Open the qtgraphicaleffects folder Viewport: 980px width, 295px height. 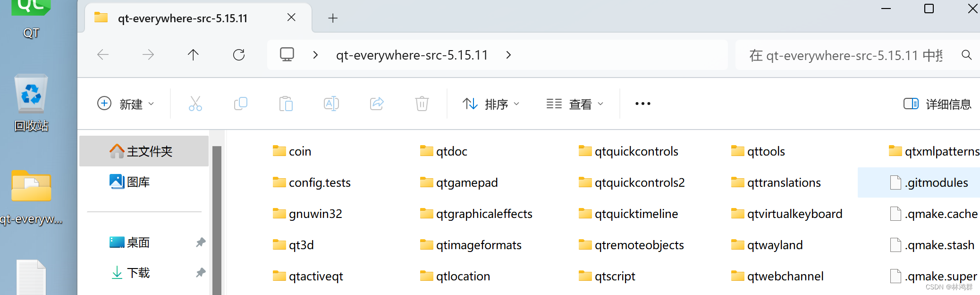pyautogui.click(x=476, y=214)
